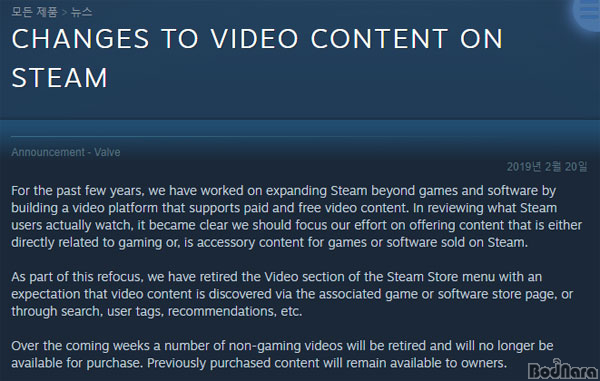
Task: Click the paragraph starting 'For the past few years'
Action: pyautogui.click(x=297, y=217)
